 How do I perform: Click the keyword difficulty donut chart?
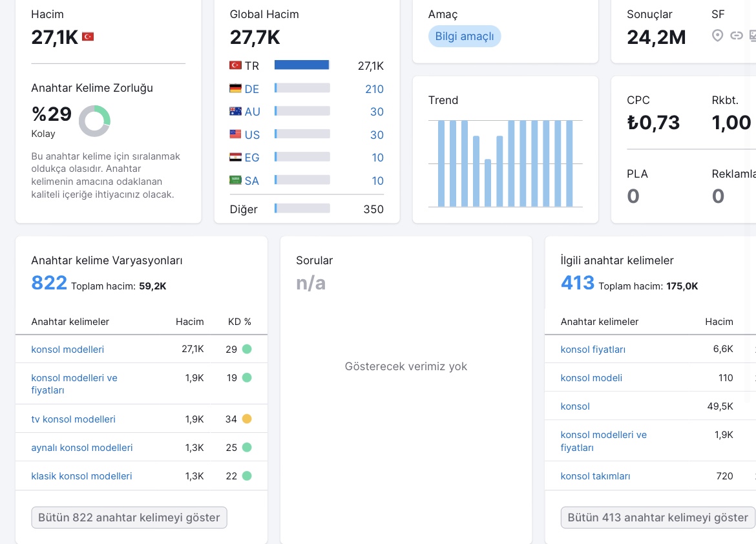coord(94,121)
